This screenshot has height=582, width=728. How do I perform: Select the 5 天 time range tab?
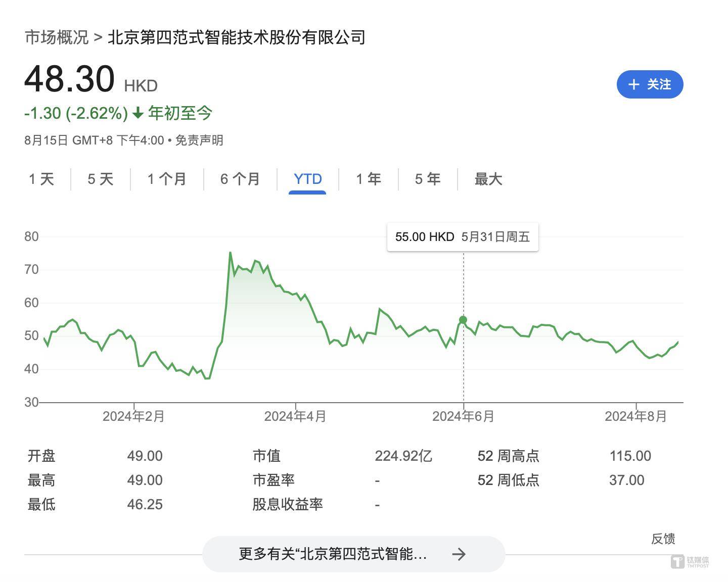coord(101,179)
